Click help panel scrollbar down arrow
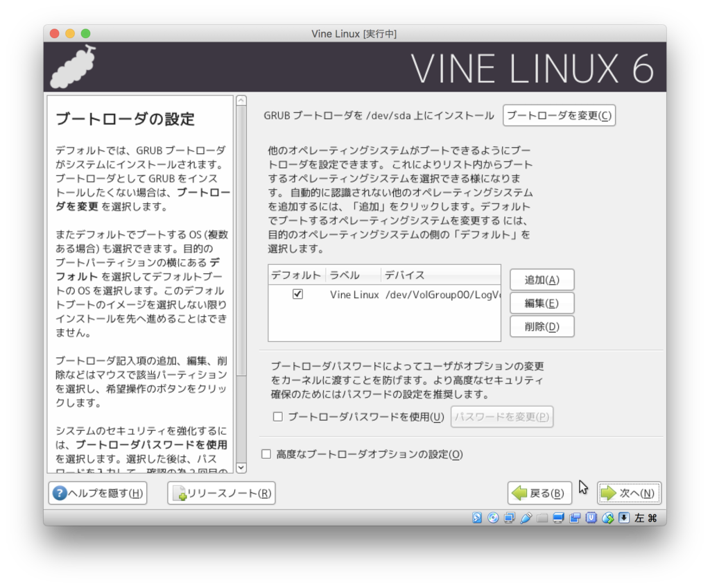Viewport: 710px width, 588px height. (241, 468)
